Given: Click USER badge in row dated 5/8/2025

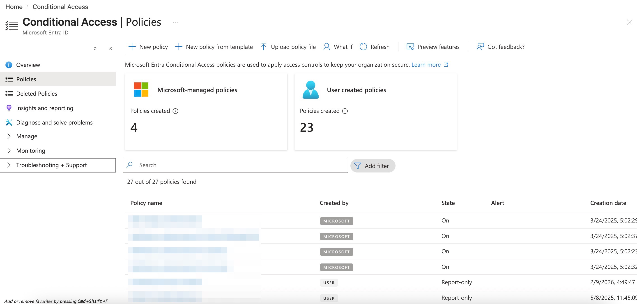Looking at the screenshot, I should click(329, 298).
